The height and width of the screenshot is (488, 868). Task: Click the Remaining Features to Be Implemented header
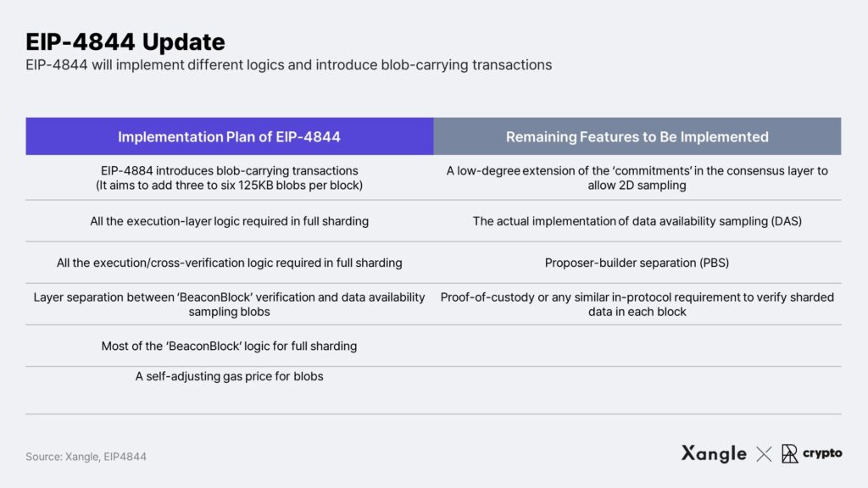(637, 136)
